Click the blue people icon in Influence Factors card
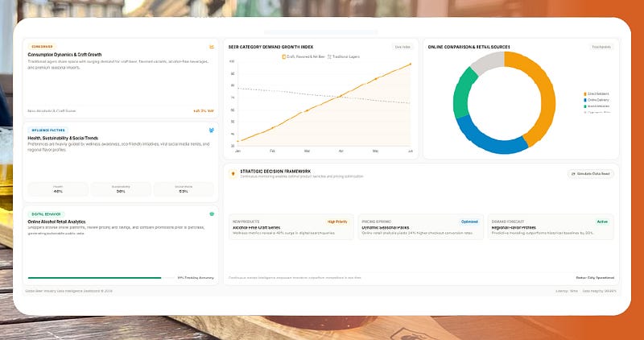 (x=212, y=131)
